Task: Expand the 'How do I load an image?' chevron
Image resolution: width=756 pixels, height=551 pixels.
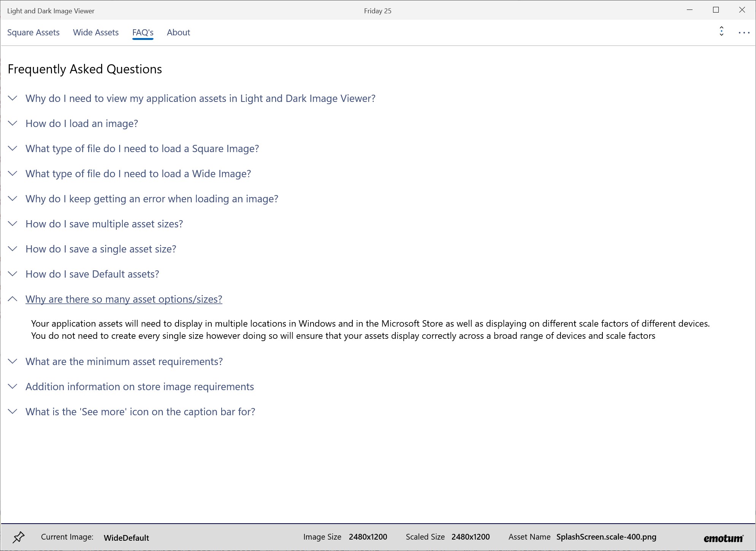Action: point(13,124)
